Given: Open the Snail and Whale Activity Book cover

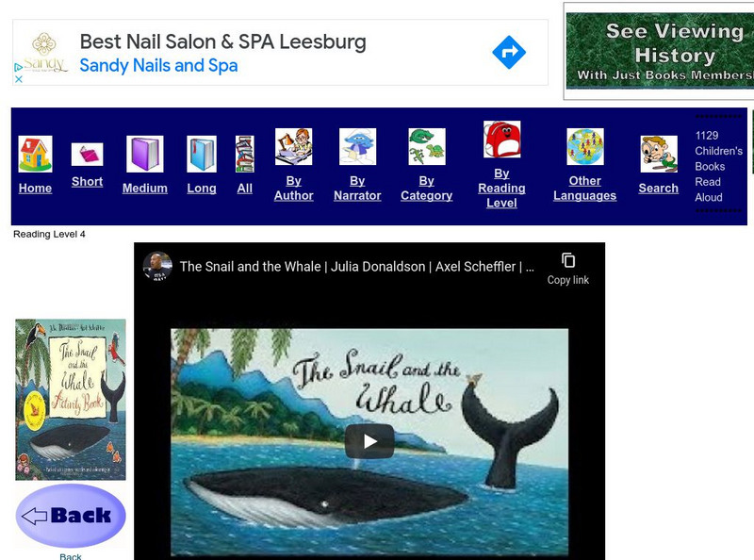Looking at the screenshot, I should point(71,400).
